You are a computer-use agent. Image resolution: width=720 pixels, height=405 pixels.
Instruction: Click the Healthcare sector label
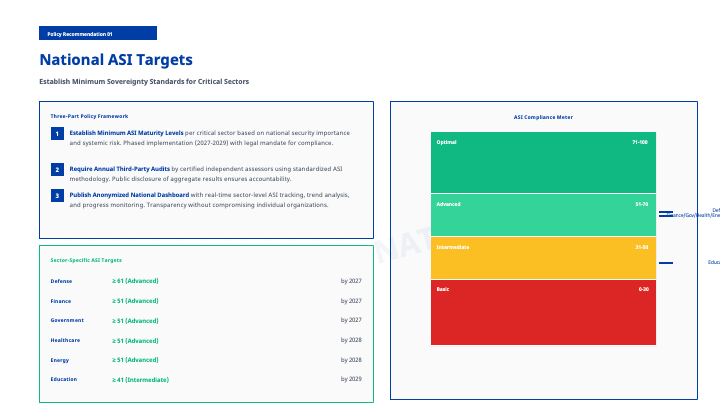pos(64,340)
